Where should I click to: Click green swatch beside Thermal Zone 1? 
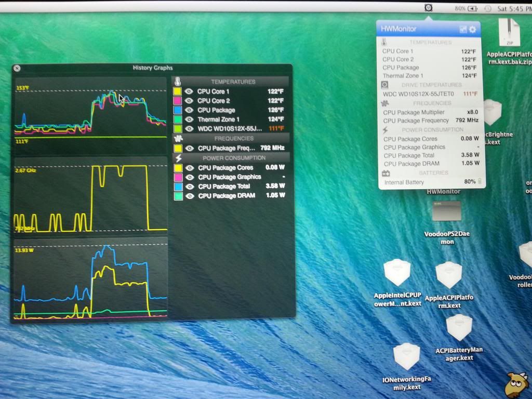click(x=178, y=119)
